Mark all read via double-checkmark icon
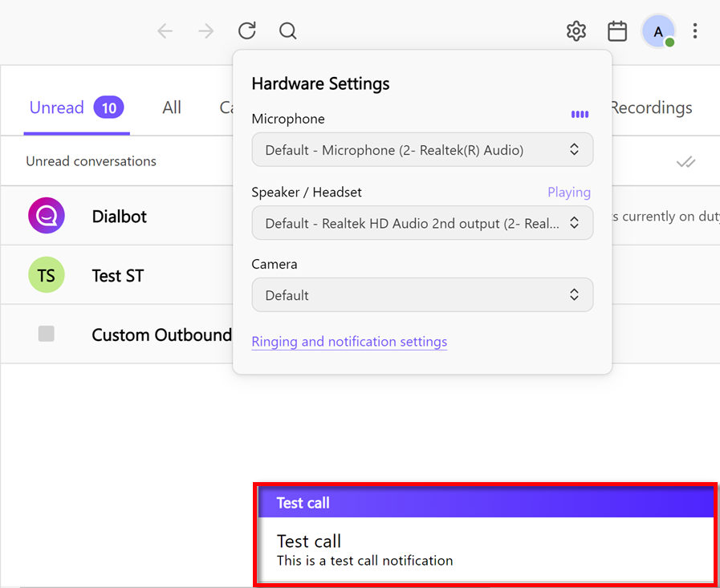The width and height of the screenshot is (720, 588). [685, 161]
